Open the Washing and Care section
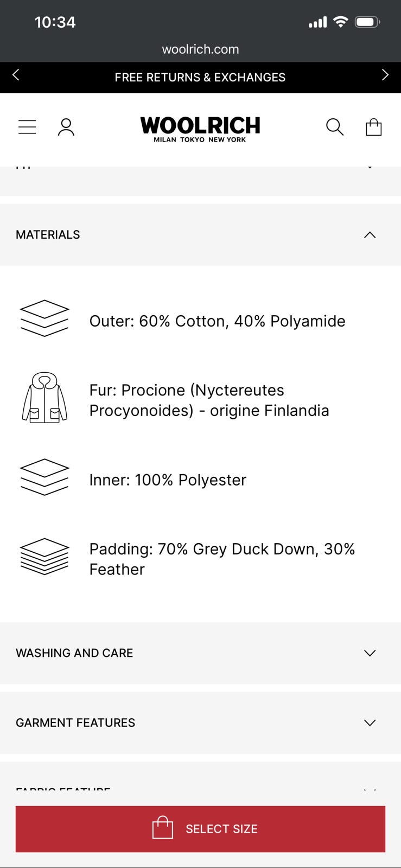This screenshot has height=868, width=401. (x=200, y=653)
